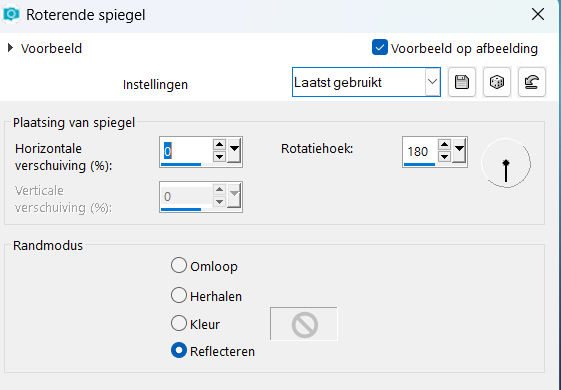561x390 pixels.
Task: Click the disabled Kleur color box
Action: click(303, 324)
